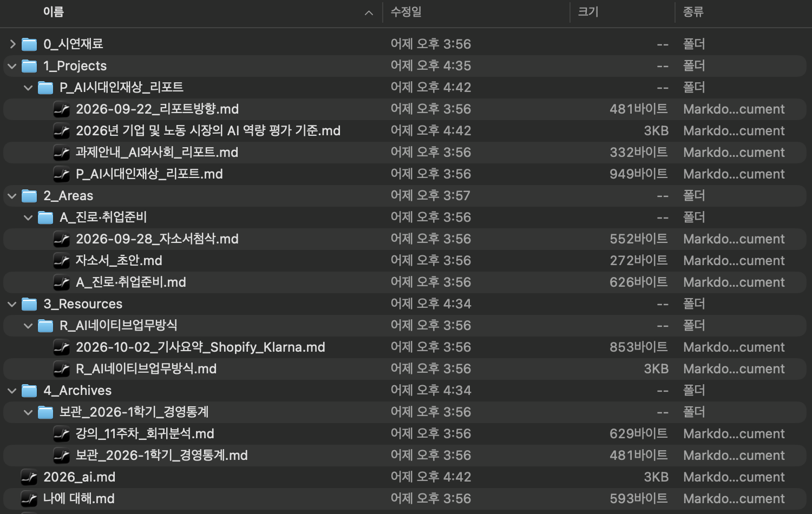Click the 보관_2026-1학기_경영통계 folder icon
The height and width of the screenshot is (514, 812).
(45, 412)
